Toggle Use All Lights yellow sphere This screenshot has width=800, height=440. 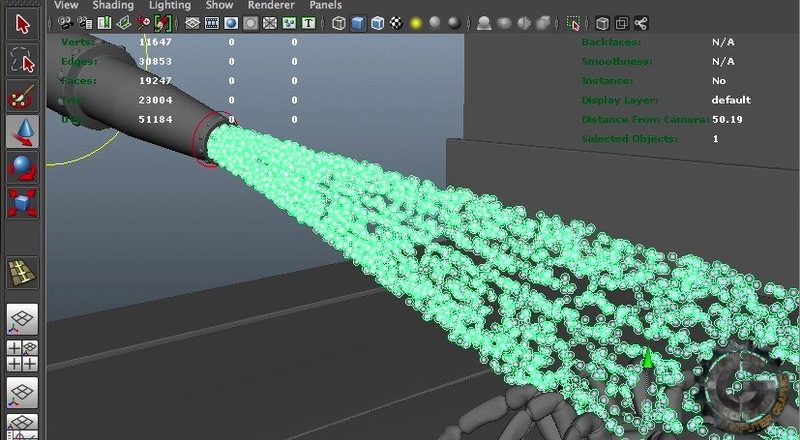tap(416, 22)
